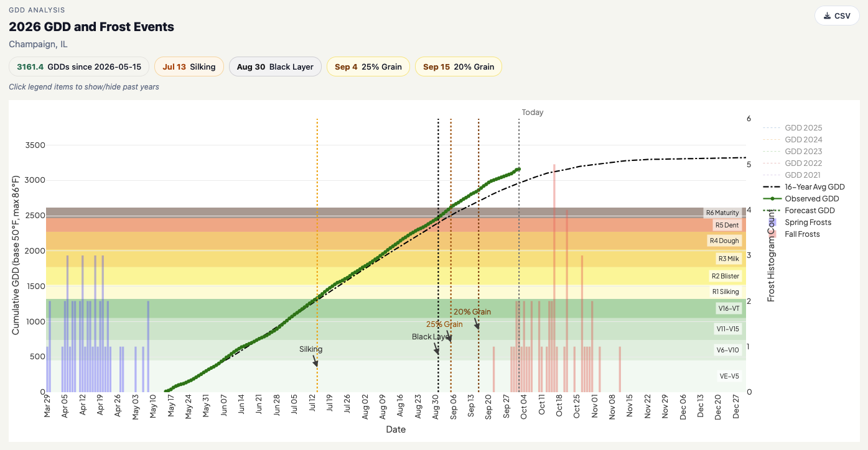Click the V16-VT stage label
The width and height of the screenshot is (868, 450).
coord(728,308)
